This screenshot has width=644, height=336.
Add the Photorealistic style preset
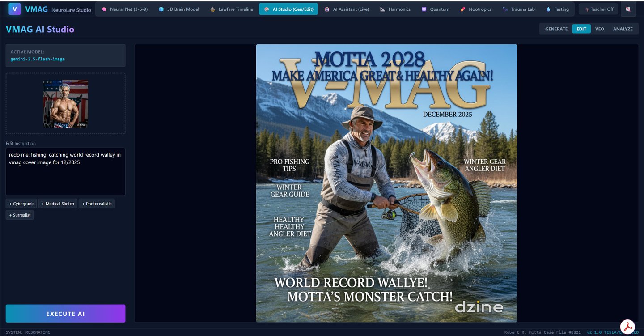tap(97, 204)
